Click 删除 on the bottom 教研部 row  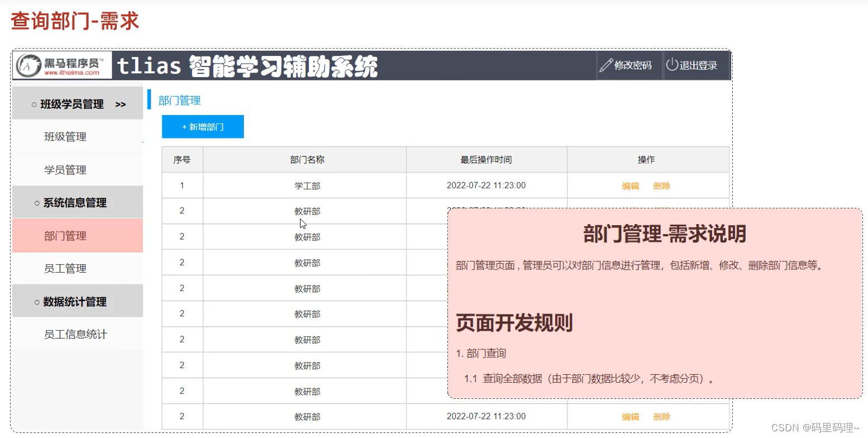pos(661,416)
